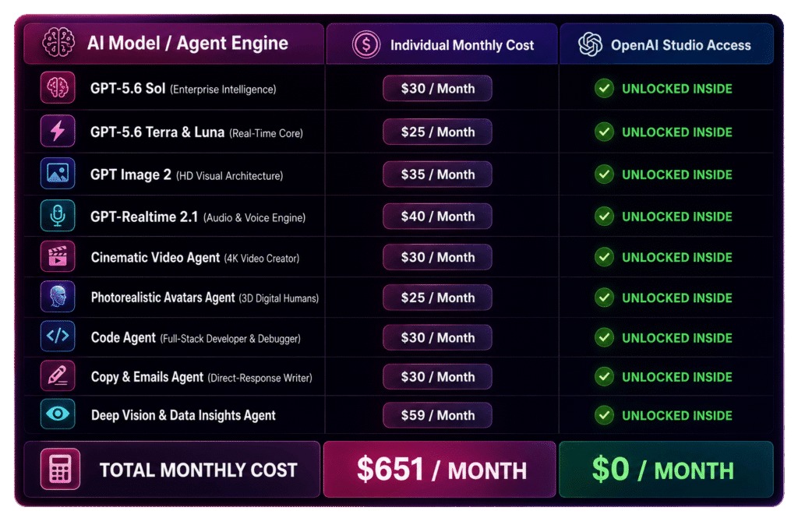
Task: Click the picture icon for GPT Image 2
Action: pos(58,174)
